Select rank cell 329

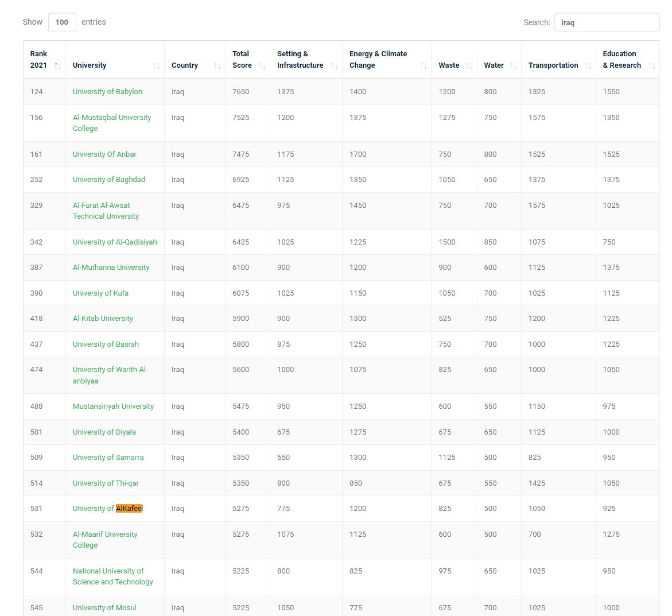[36, 206]
